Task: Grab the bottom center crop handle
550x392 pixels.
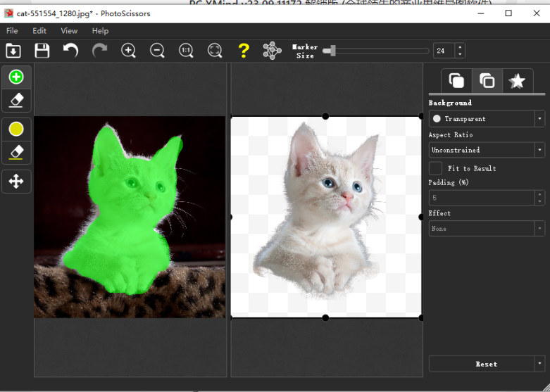Action: (325, 317)
